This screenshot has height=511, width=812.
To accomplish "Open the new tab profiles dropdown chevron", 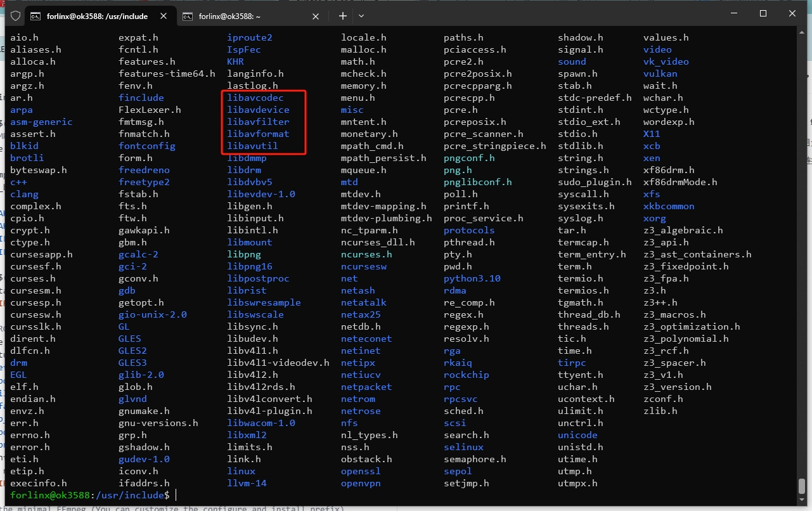I will pyautogui.click(x=361, y=15).
